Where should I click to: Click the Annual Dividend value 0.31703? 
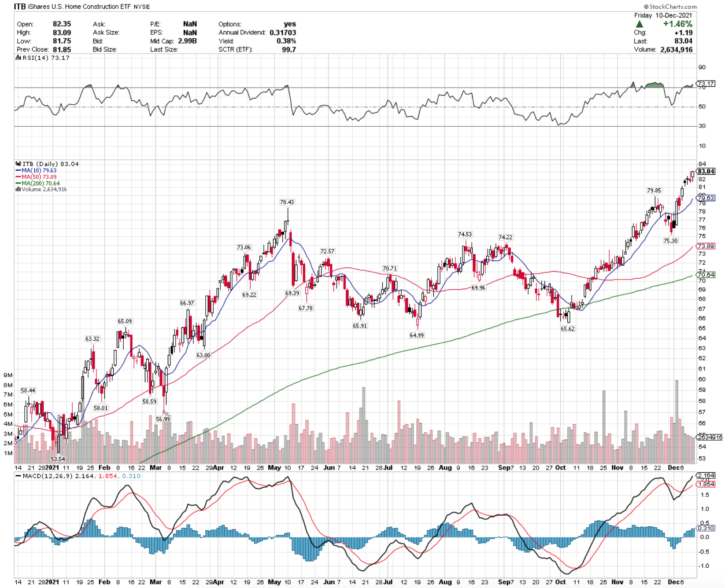[283, 33]
